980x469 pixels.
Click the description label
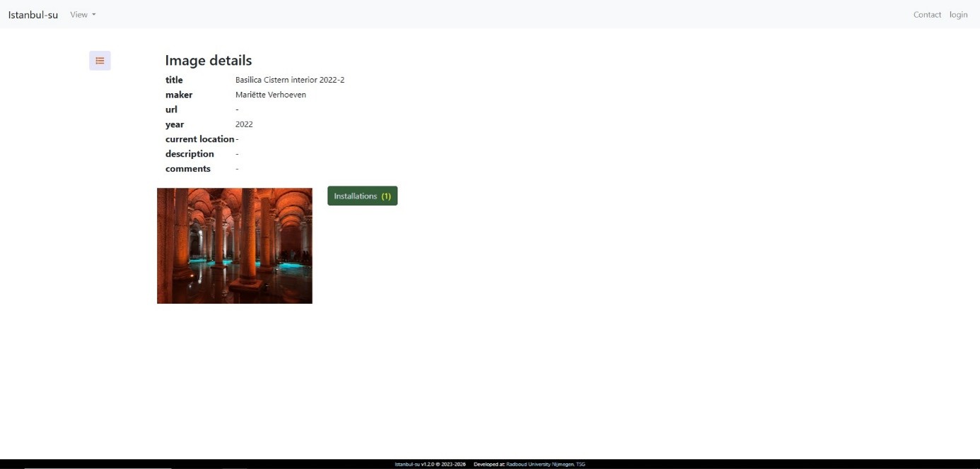click(189, 154)
